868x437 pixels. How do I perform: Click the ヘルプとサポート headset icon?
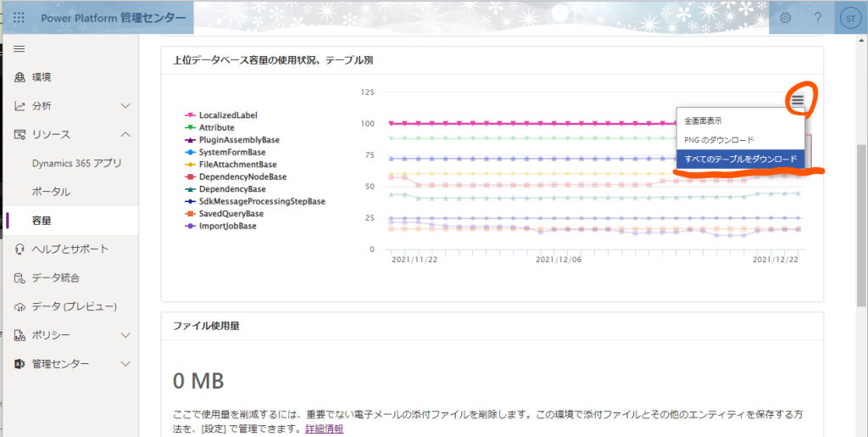coord(19,249)
